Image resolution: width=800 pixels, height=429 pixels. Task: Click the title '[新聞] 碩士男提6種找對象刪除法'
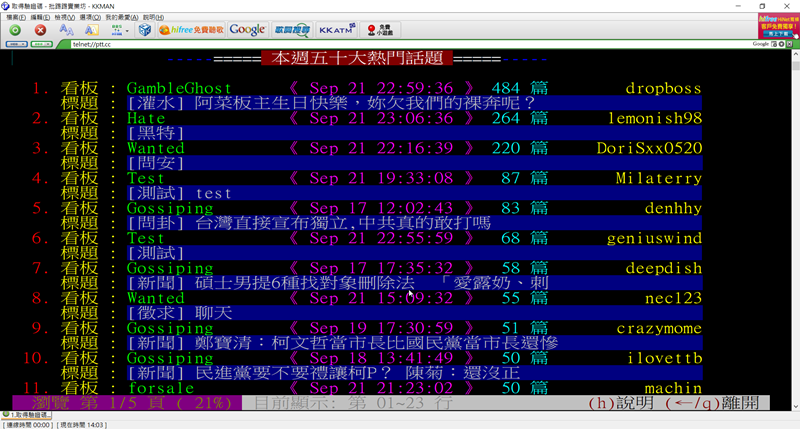pos(337,283)
